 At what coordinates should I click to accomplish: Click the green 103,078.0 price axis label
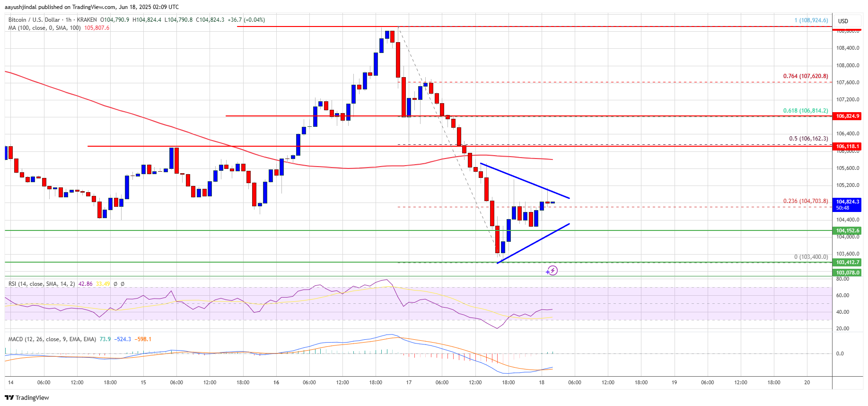point(847,273)
